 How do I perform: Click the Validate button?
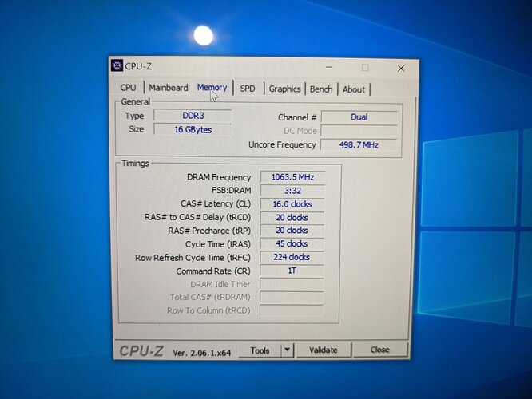tap(324, 350)
